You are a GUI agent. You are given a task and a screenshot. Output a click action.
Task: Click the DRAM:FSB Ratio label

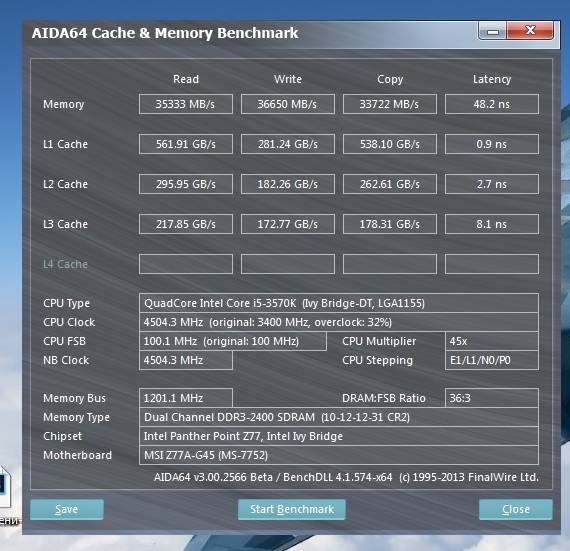point(384,398)
